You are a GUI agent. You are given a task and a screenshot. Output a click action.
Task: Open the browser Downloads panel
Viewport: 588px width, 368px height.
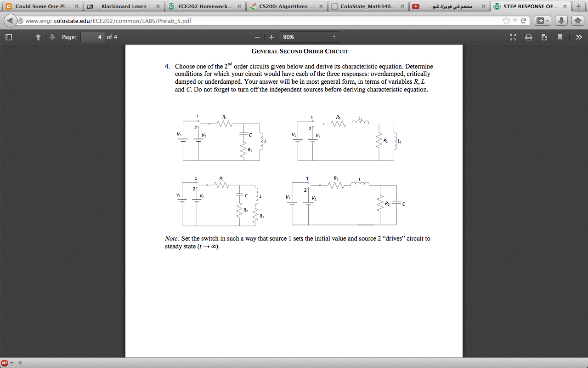point(561,21)
